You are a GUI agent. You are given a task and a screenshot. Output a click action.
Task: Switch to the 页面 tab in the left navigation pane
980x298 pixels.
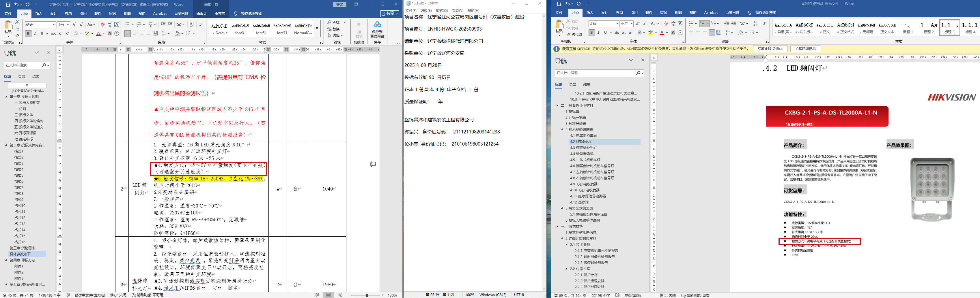click(22, 77)
